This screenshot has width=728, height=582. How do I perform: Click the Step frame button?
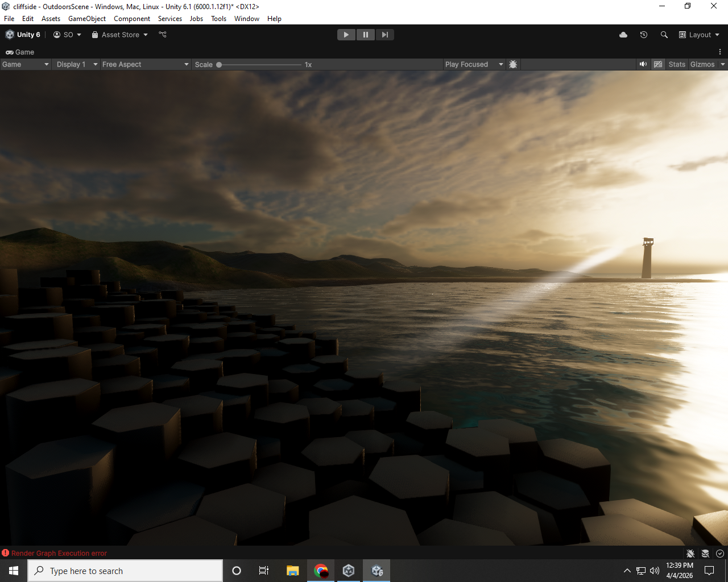[385, 35]
